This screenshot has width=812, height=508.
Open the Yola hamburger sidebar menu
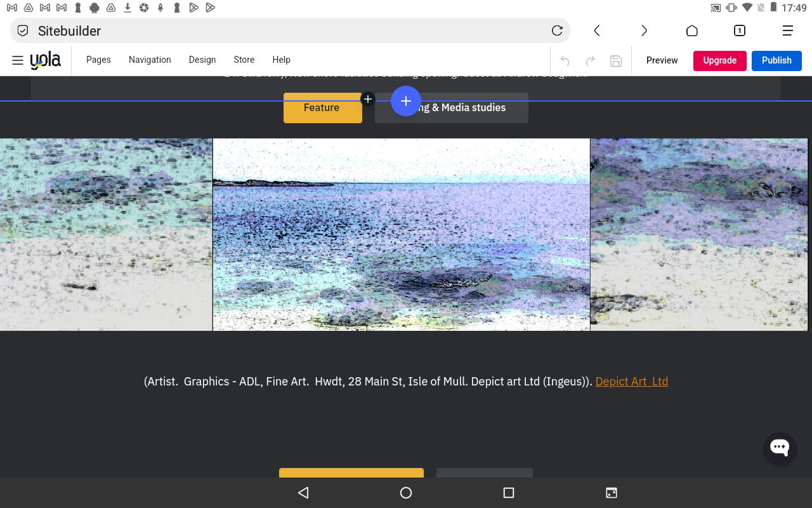pyautogui.click(x=18, y=60)
